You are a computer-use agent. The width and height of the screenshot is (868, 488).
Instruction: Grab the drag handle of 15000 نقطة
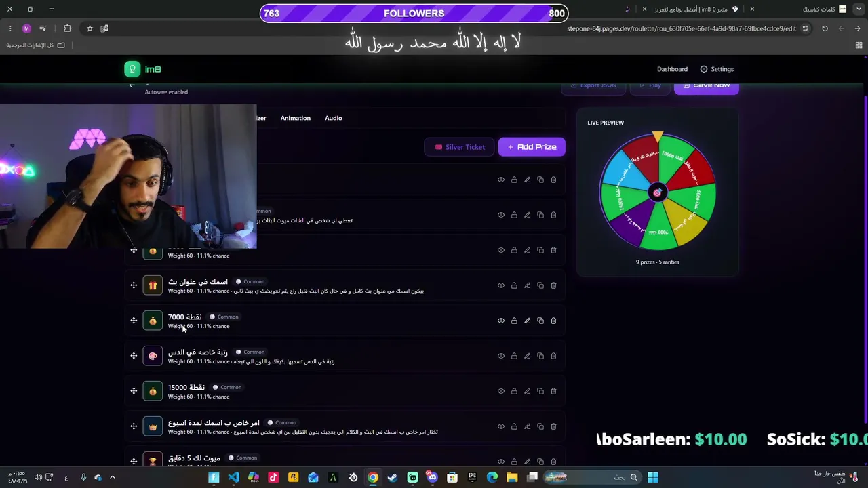[x=134, y=391]
